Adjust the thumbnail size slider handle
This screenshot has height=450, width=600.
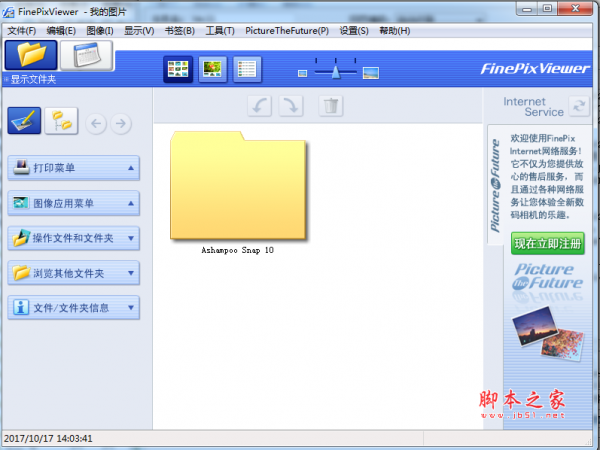[336, 72]
